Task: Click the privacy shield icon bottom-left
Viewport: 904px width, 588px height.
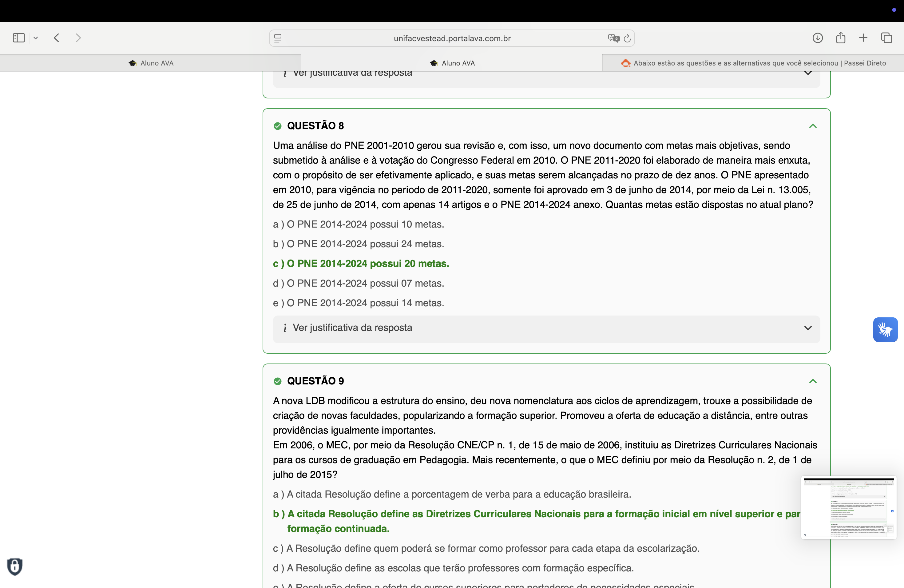Action: tap(15, 566)
